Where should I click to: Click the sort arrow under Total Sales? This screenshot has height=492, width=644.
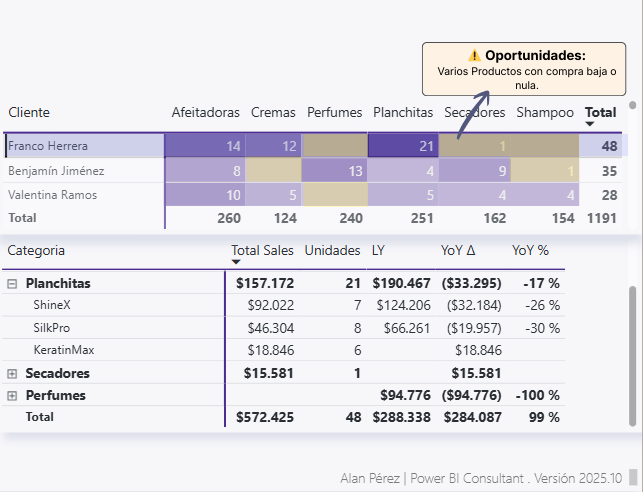[236, 262]
